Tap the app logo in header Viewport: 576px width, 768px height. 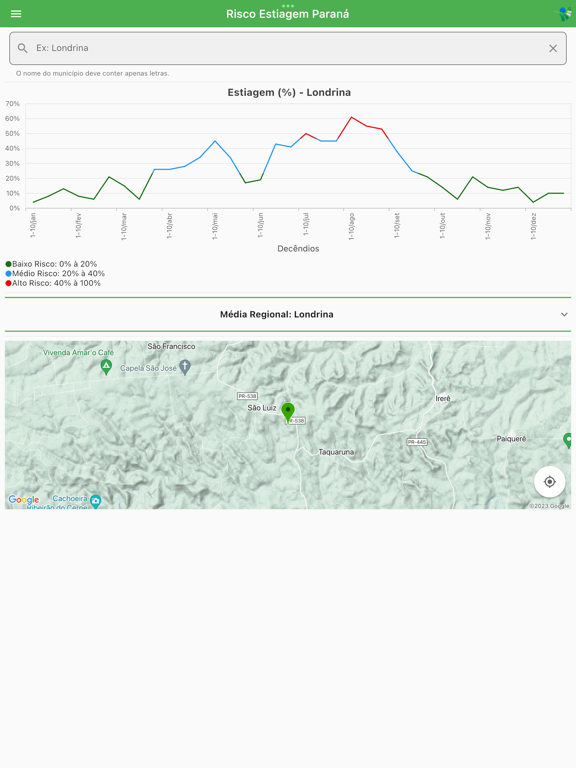pos(564,14)
